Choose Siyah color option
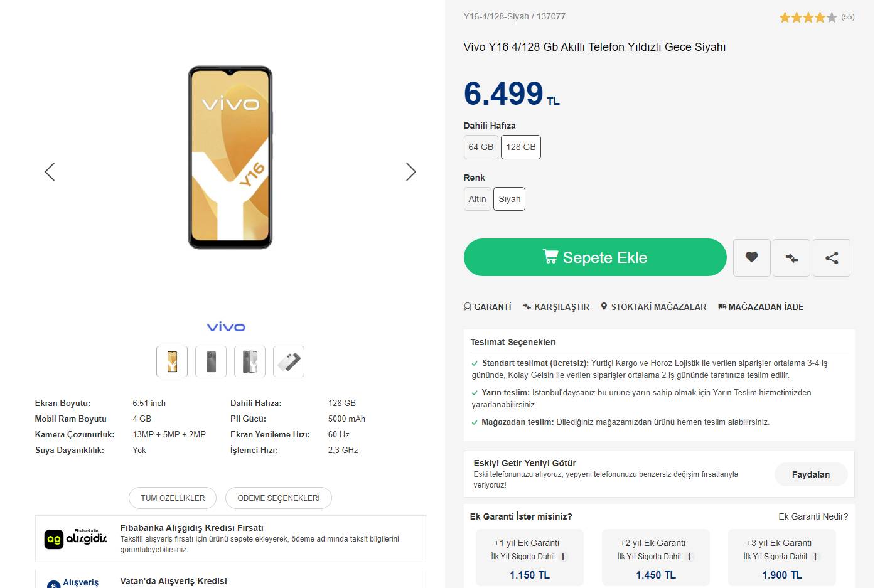The width and height of the screenshot is (880, 588). click(x=509, y=199)
